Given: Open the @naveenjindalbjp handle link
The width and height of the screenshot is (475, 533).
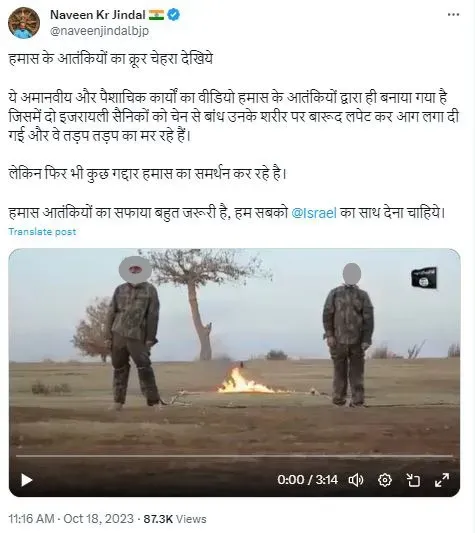Looking at the screenshot, I should point(99,31).
